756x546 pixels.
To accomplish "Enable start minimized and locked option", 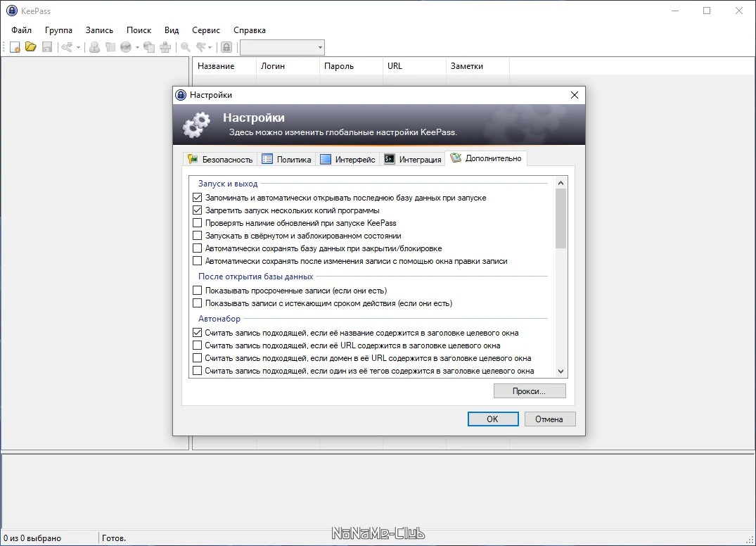I will [197, 236].
